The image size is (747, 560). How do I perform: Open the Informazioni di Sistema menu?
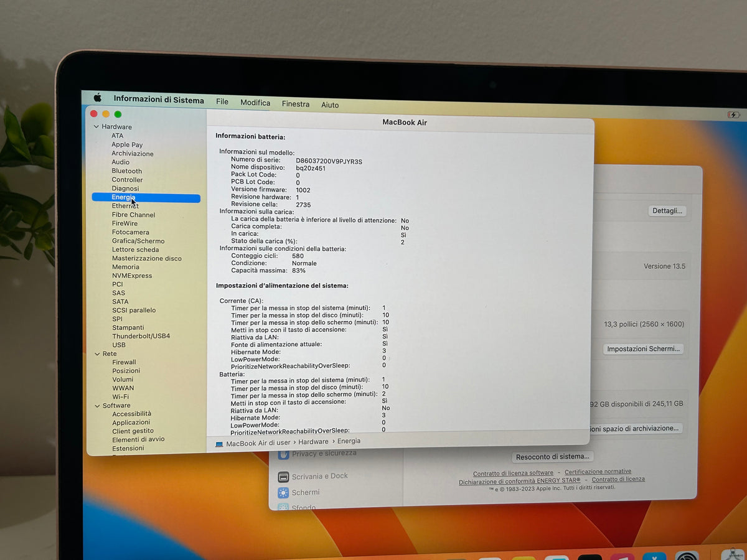(x=159, y=100)
